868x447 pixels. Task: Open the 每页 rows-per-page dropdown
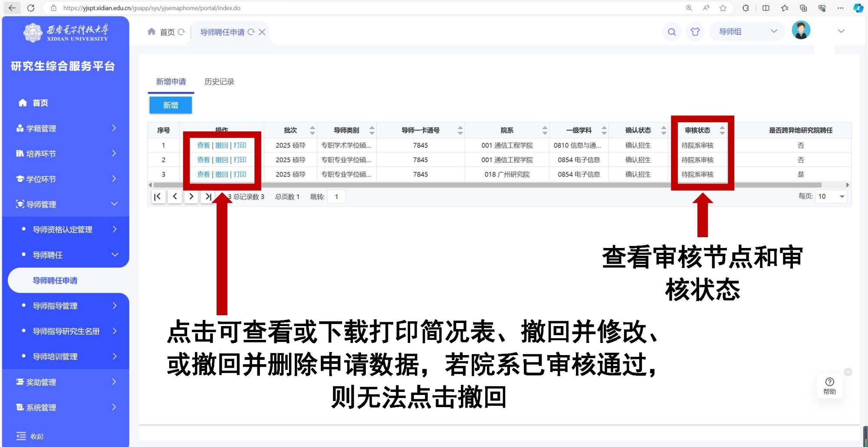[x=831, y=197]
